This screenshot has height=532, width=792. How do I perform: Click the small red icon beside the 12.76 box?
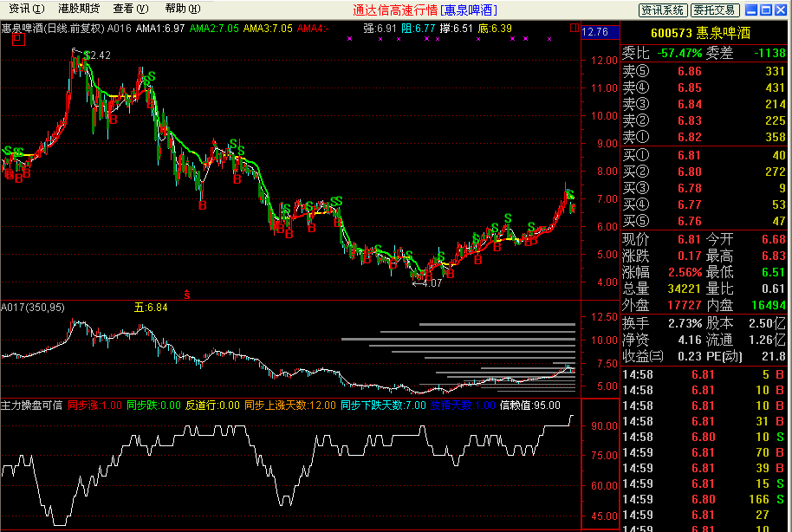[575, 28]
